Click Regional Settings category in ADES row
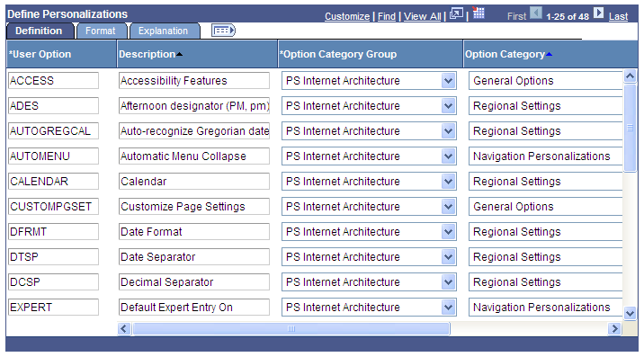Image resolution: width=644 pixels, height=357 pixels. coord(545,106)
